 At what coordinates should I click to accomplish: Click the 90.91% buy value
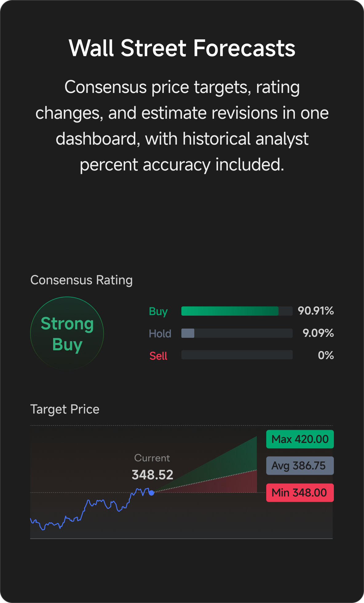click(x=316, y=311)
